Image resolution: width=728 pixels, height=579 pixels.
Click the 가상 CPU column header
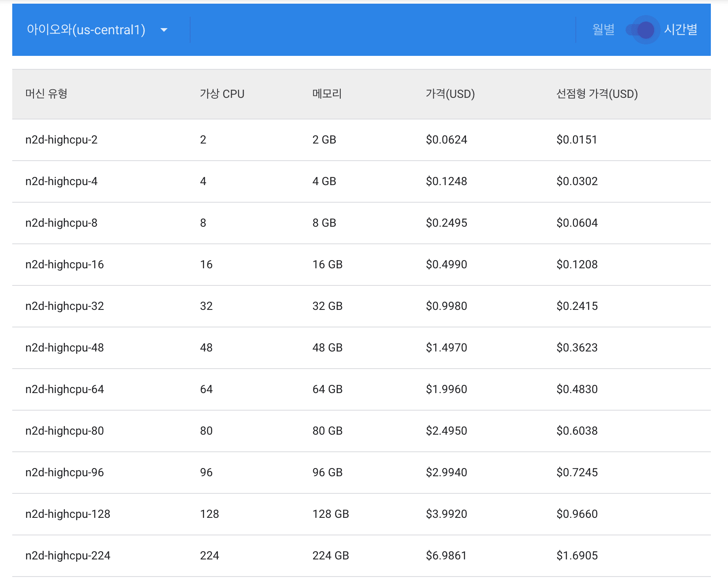click(222, 94)
